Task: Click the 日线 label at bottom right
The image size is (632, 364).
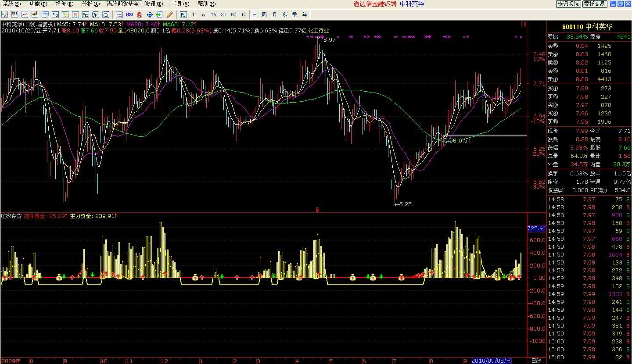Action: 536,361
